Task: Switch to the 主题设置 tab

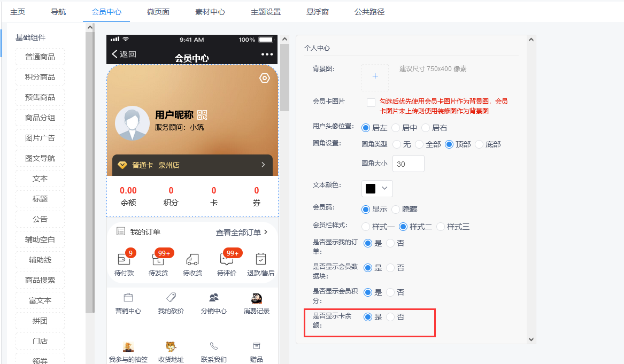Action: pos(266,12)
